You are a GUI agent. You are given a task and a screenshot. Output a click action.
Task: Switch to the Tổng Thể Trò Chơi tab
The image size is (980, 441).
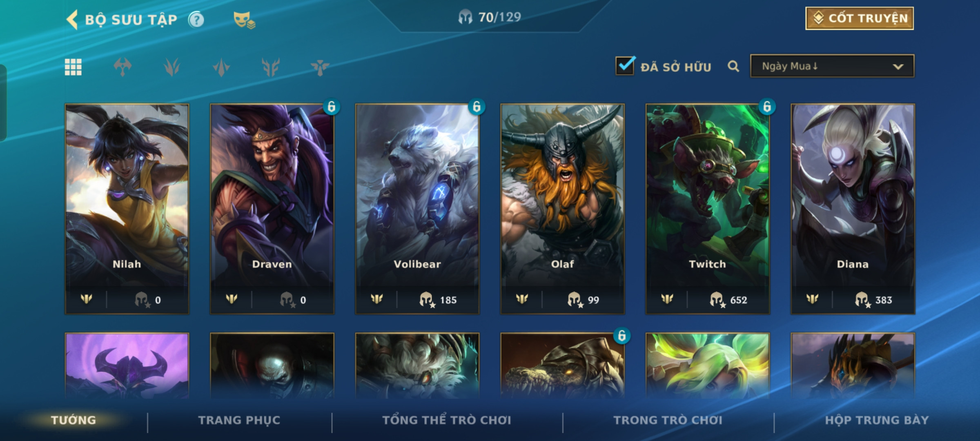coord(447,420)
